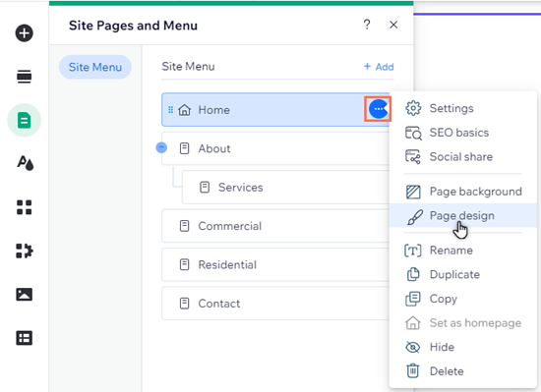Select the Residential page item
541x392 pixels.
[275, 265]
